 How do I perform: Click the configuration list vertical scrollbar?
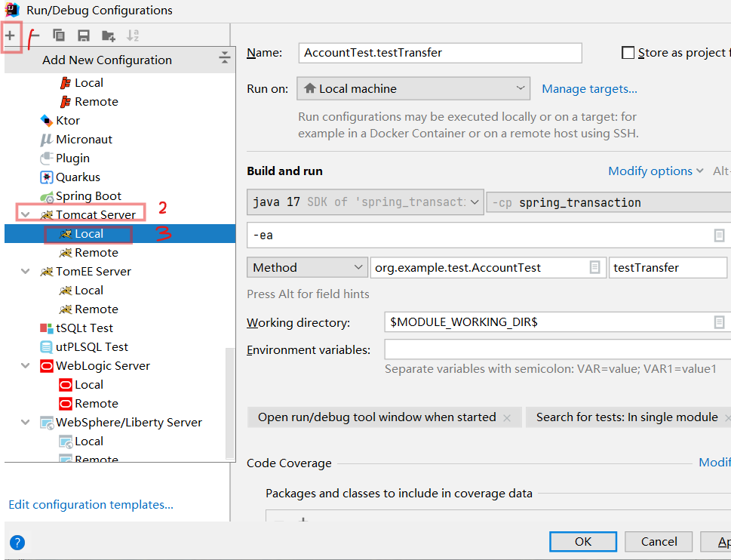pyautogui.click(x=230, y=403)
